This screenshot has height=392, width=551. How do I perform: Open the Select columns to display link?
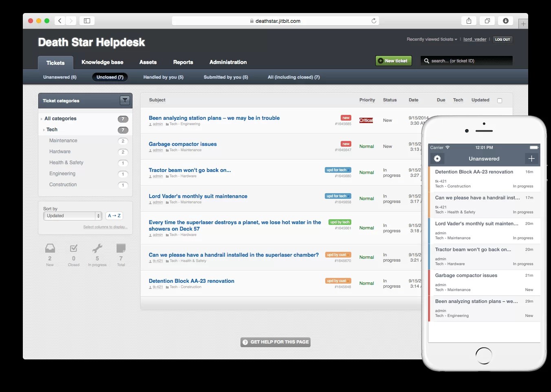point(105,227)
